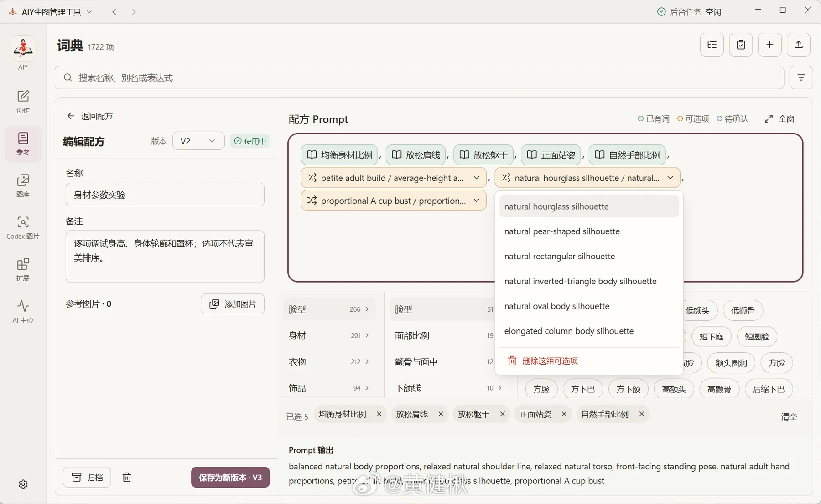This screenshot has width=821, height=504.
Task: Click the AIY logo avatar
Action: (23, 48)
